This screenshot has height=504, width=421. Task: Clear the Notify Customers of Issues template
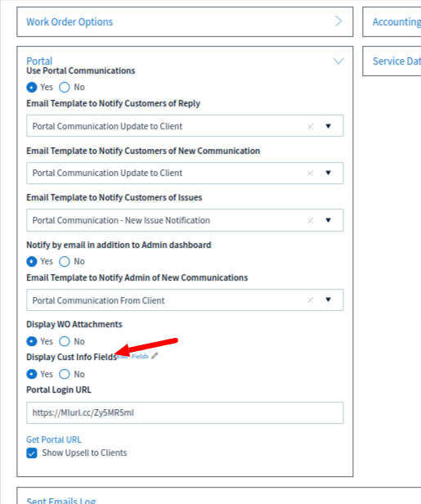(310, 221)
